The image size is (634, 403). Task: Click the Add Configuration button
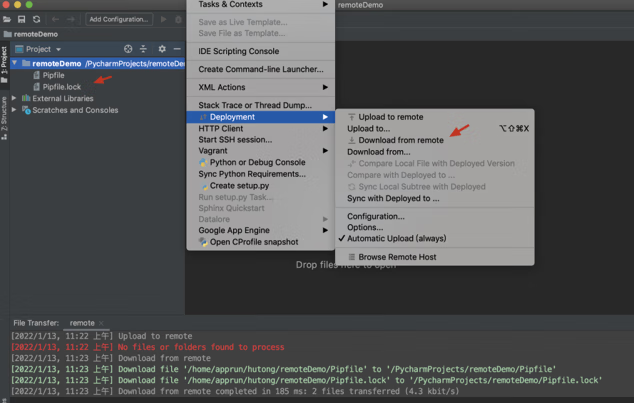pos(119,19)
